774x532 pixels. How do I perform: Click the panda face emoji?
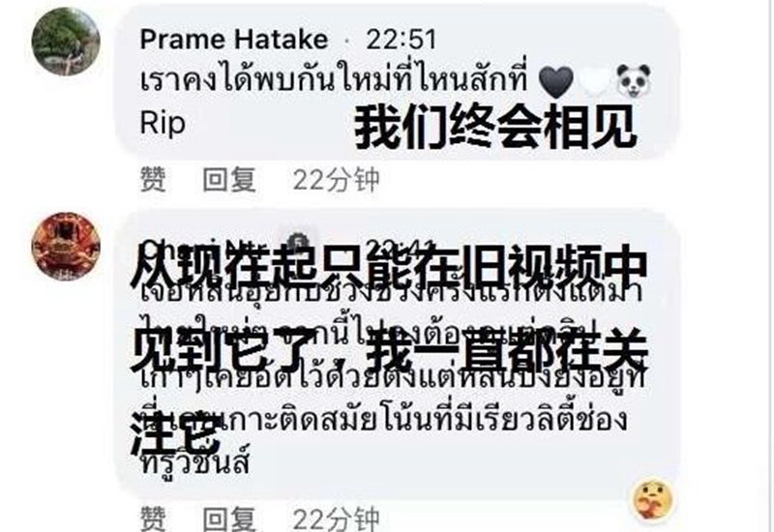(634, 81)
